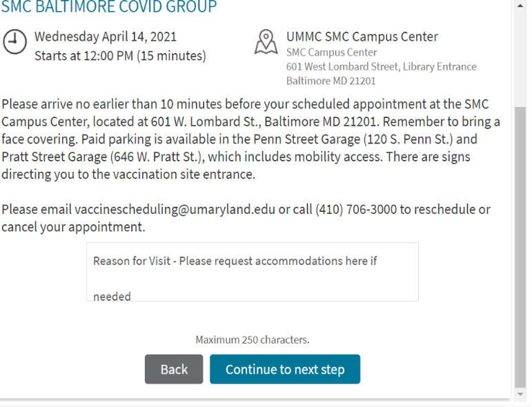Click the scrollbar up arrow
Image resolution: width=532 pixels, height=407 pixels.
520,6
